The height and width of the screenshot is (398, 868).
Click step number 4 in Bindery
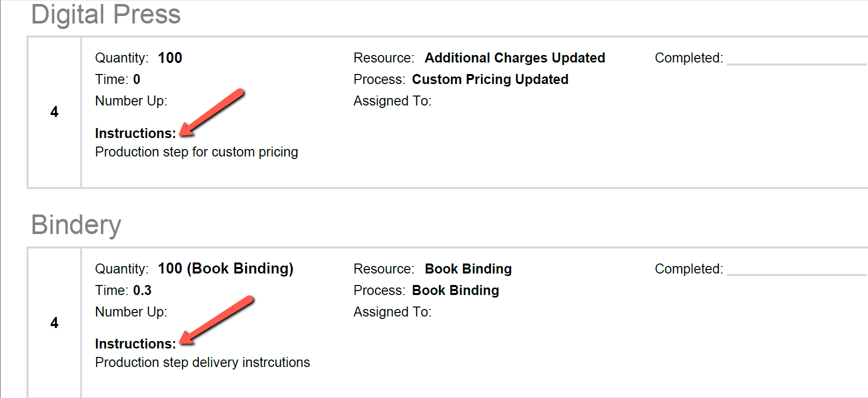[x=55, y=323]
